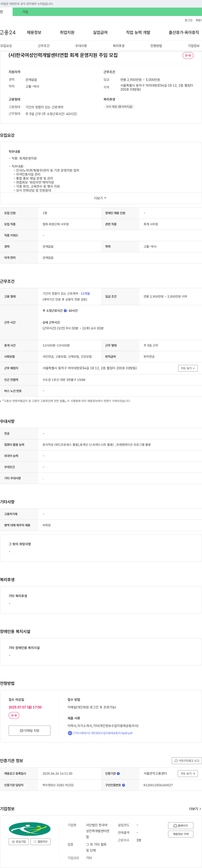The image size is (202, 868).
Task: Click the 12개월 contract period text
Action: (85, 294)
